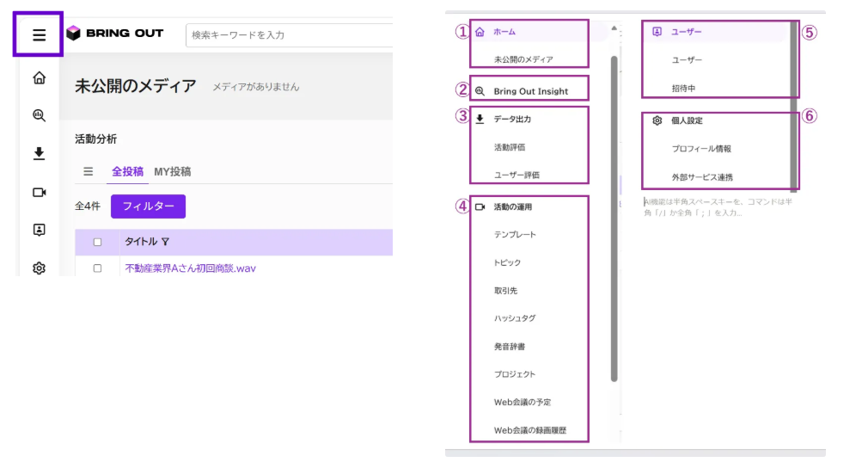Image resolution: width=868 pixels, height=462 pixels.
Task: Select the Web会議の録画履歴 menu item
Action: 529,430
